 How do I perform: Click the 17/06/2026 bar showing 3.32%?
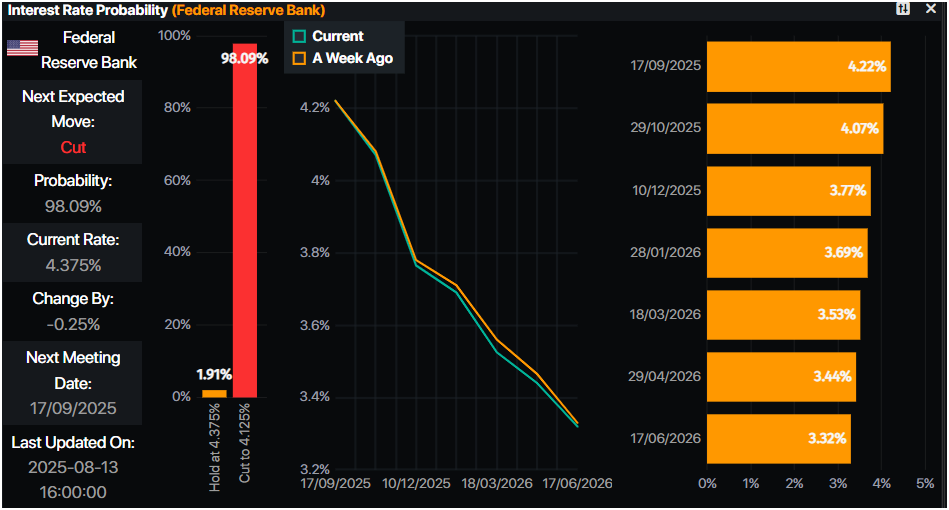coord(778,439)
